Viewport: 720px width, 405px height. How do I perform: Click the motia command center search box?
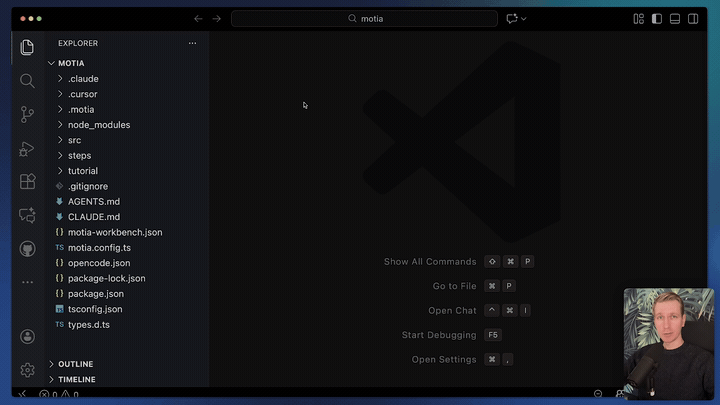364,18
